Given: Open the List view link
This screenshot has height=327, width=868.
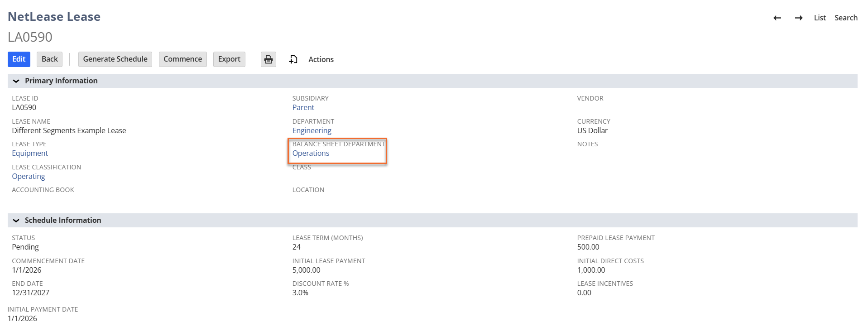Looking at the screenshot, I should pyautogui.click(x=820, y=18).
